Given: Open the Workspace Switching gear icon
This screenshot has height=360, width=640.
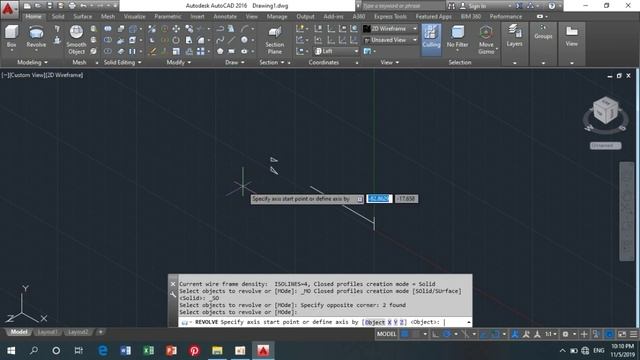Looking at the screenshot, I should click(565, 334).
